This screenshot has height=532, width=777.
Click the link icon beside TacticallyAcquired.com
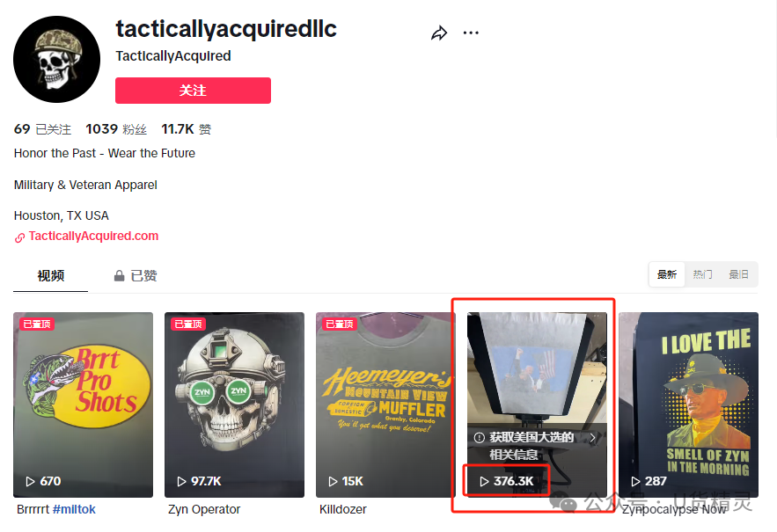[x=19, y=237]
